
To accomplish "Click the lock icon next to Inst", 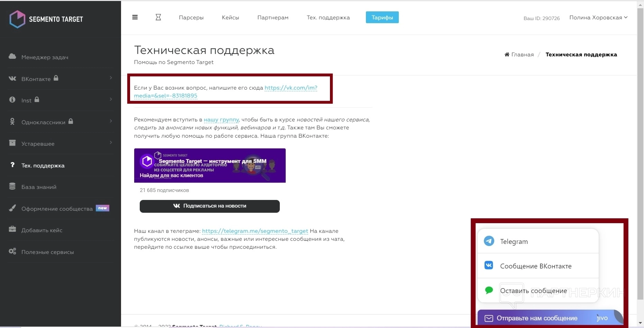I will 37,100.
